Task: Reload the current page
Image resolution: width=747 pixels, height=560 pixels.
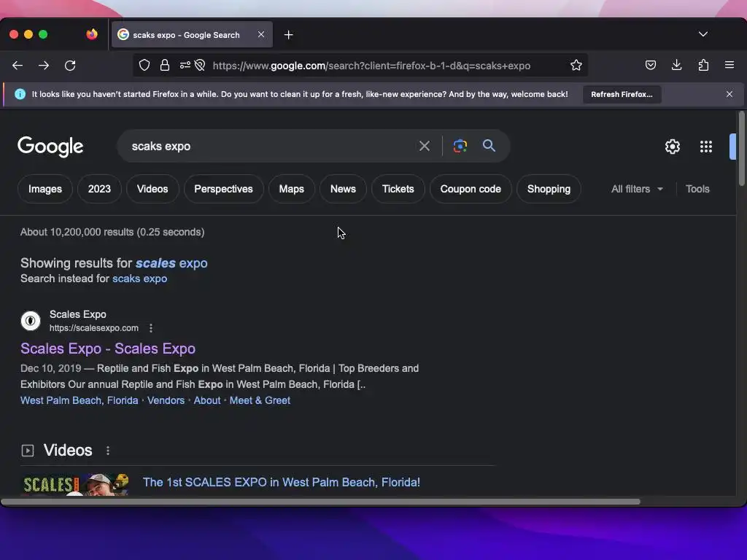Action: tap(70, 65)
